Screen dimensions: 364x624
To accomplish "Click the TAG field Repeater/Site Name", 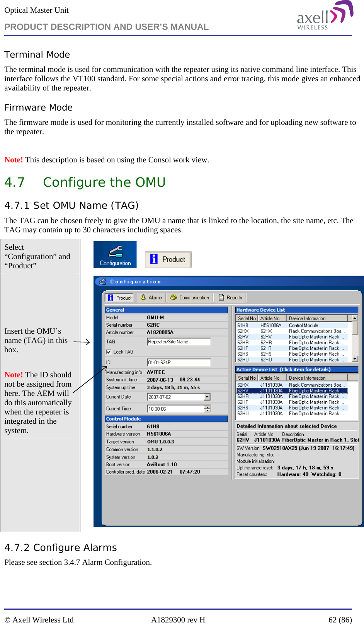I will point(179,342).
